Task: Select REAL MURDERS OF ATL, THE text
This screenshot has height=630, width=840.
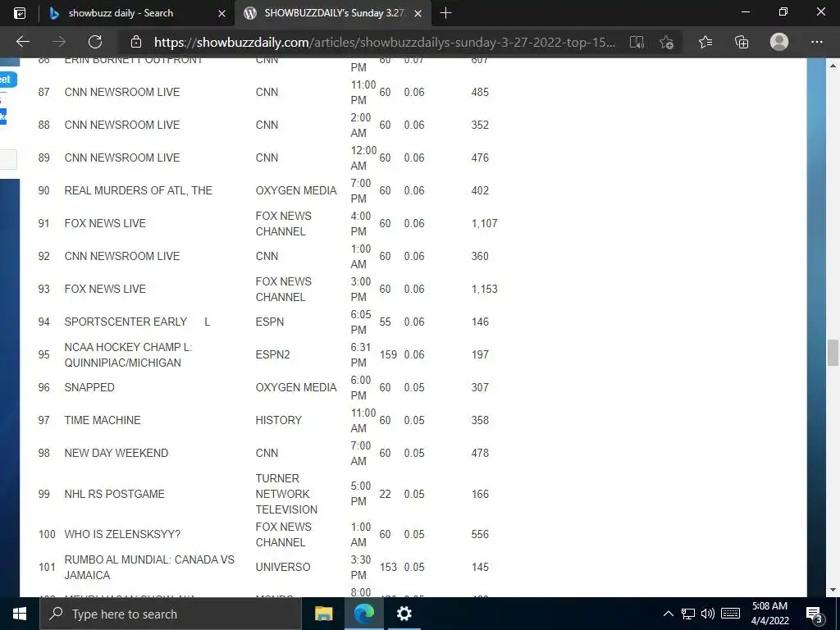Action: 138,190
